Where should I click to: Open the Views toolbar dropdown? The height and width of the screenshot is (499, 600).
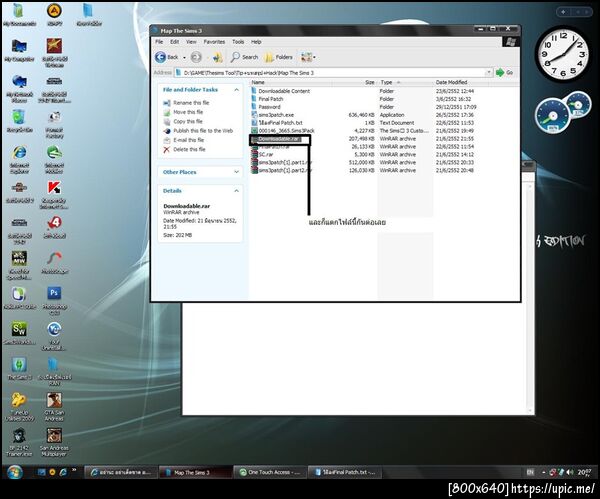[308, 57]
